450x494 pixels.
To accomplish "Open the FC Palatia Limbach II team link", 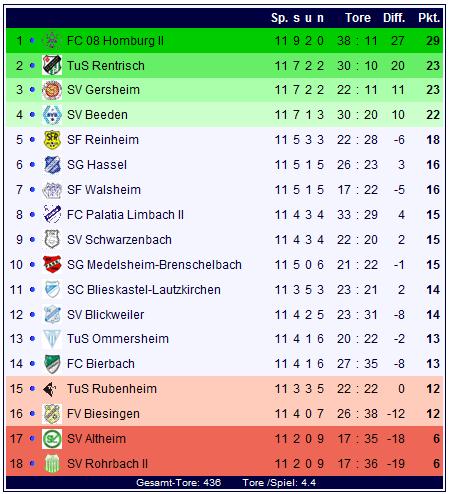I will (125, 215).
